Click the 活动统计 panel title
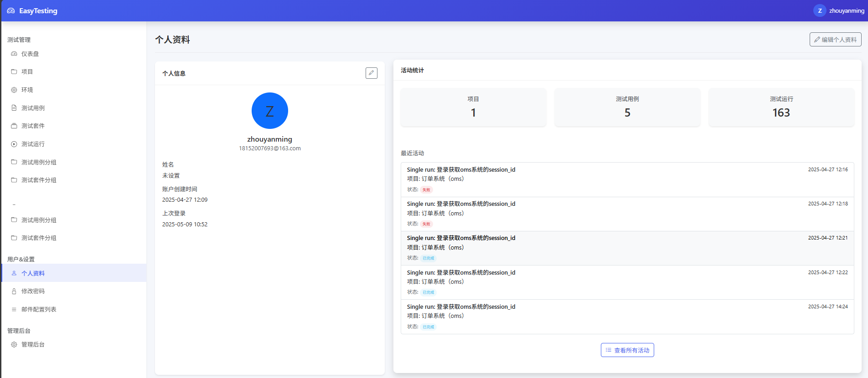This screenshot has height=378, width=868. [412, 70]
